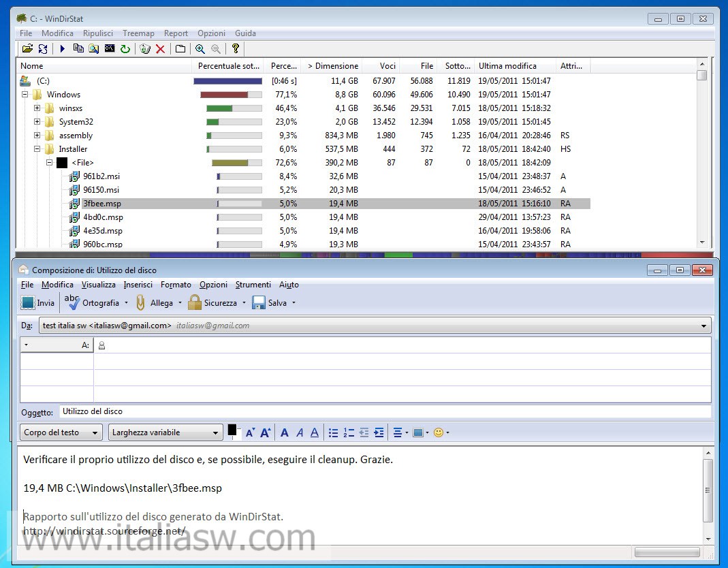Open WinDirStat help question mark icon
The width and height of the screenshot is (728, 568).
[x=236, y=48]
